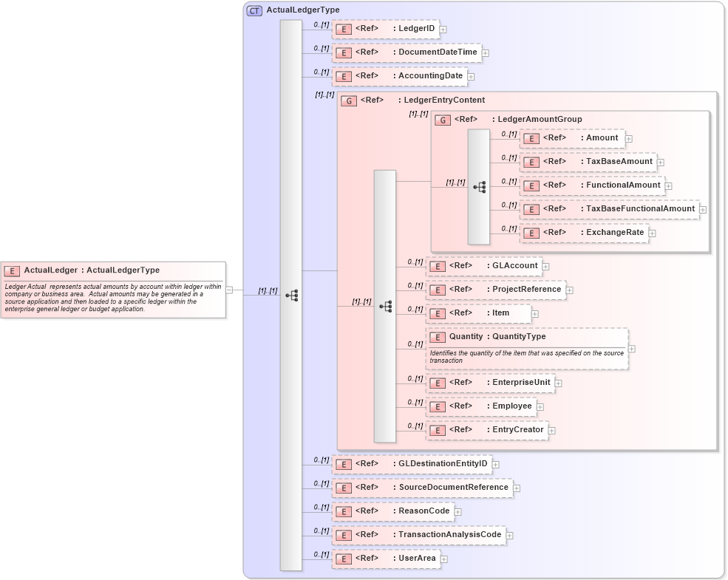Click the G icon of LedgerAmountGroup
728x580 pixels.
click(444, 119)
